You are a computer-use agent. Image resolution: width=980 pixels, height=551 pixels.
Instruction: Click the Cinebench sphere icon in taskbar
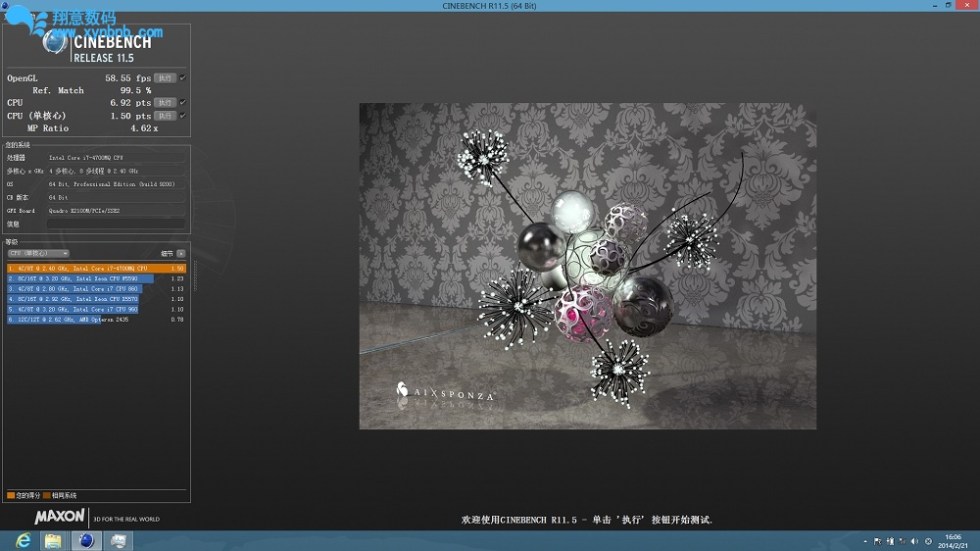pos(86,540)
